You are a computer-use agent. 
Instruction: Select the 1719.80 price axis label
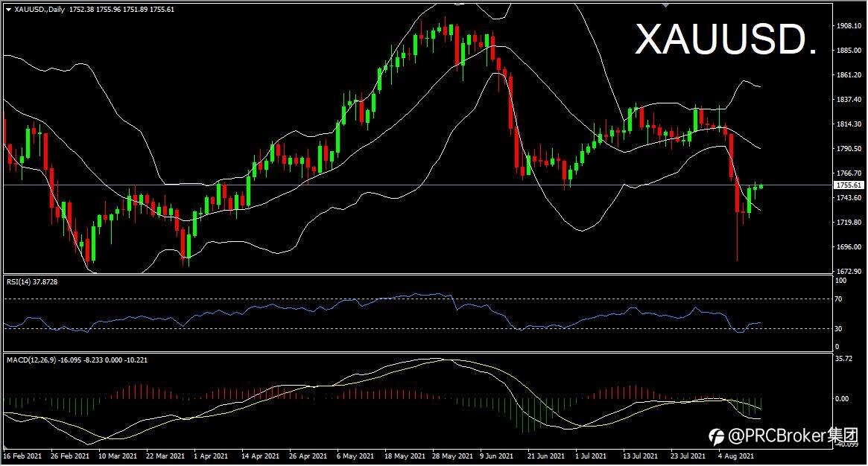[x=849, y=223]
